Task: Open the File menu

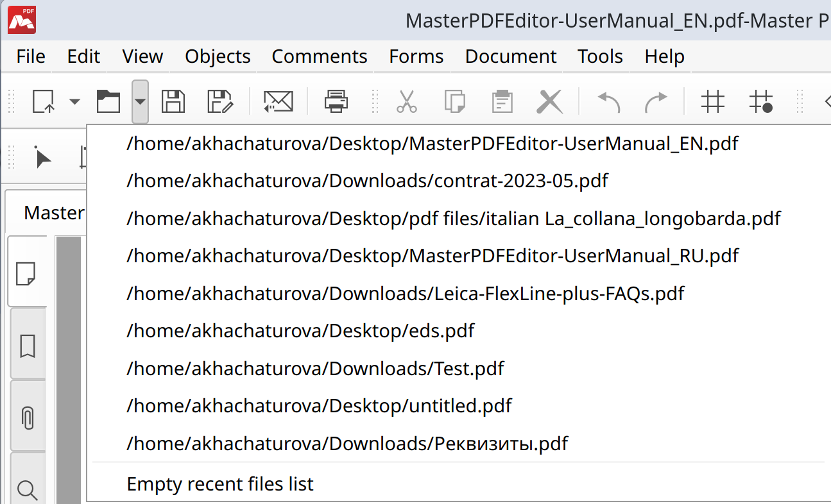Action: [x=31, y=56]
